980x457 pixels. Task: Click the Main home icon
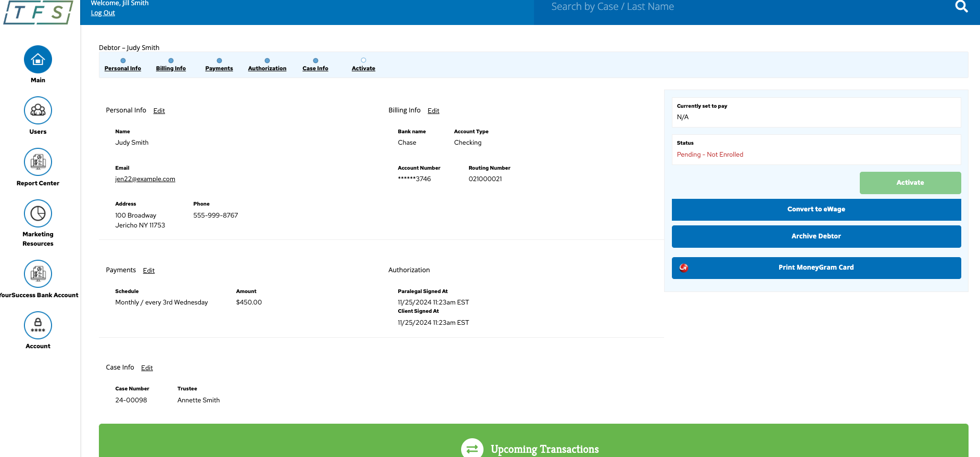coord(38,59)
